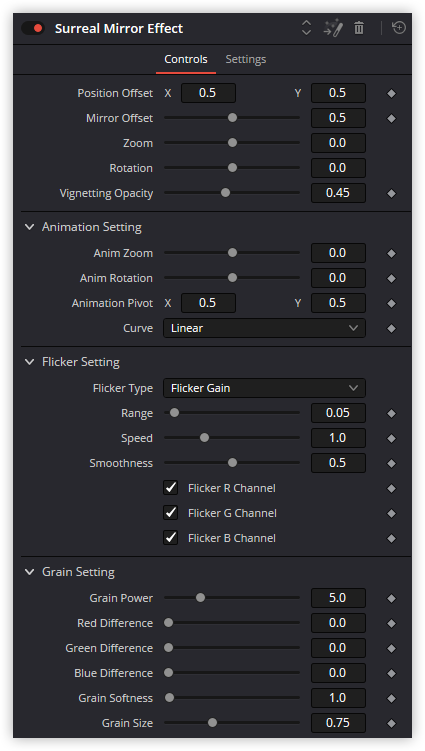
Task: Click the Grain Size slider handle
Action: click(x=212, y=723)
